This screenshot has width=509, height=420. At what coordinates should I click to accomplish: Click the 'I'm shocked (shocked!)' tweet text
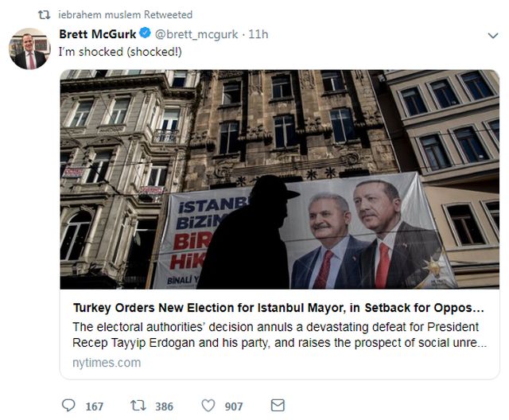click(118, 52)
